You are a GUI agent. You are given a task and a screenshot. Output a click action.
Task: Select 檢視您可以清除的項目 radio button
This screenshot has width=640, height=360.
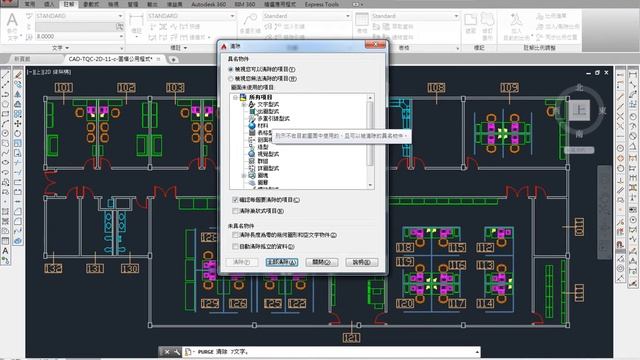pyautogui.click(x=231, y=69)
